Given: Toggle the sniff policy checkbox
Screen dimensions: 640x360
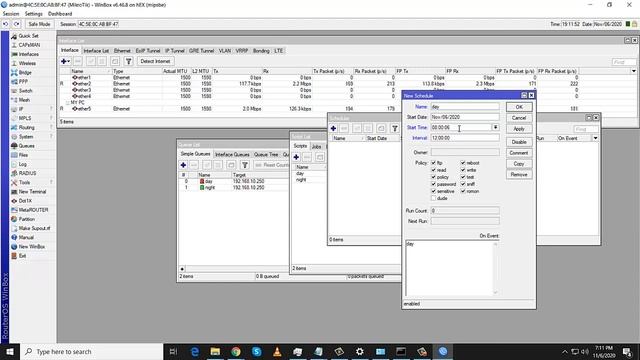Looking at the screenshot, I should [x=463, y=184].
